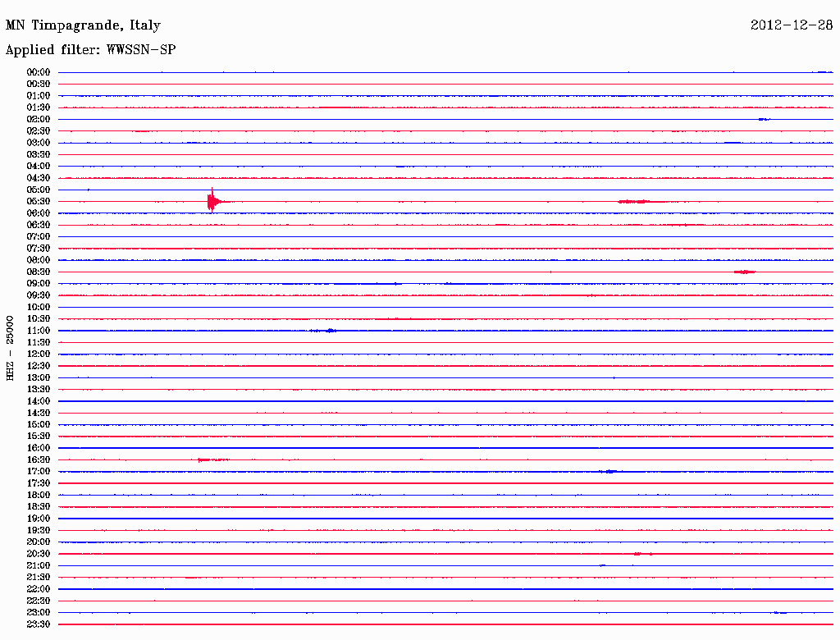Click 'Applied filter: WWSSN-SP' label
This screenshot has width=840, height=640.
pos(90,49)
